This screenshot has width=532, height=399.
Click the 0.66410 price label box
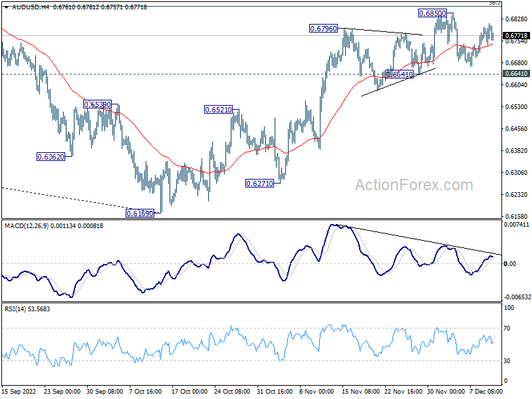coord(400,74)
